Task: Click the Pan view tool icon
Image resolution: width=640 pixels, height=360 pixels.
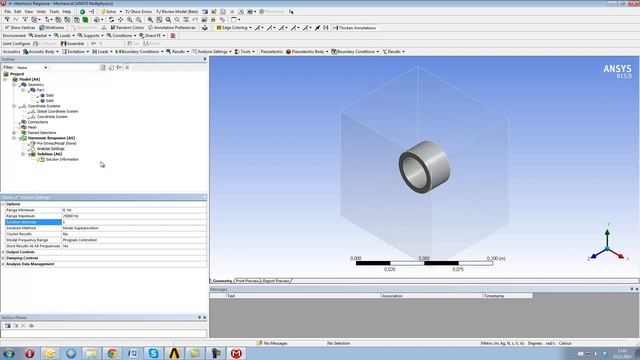Action: click(120, 20)
